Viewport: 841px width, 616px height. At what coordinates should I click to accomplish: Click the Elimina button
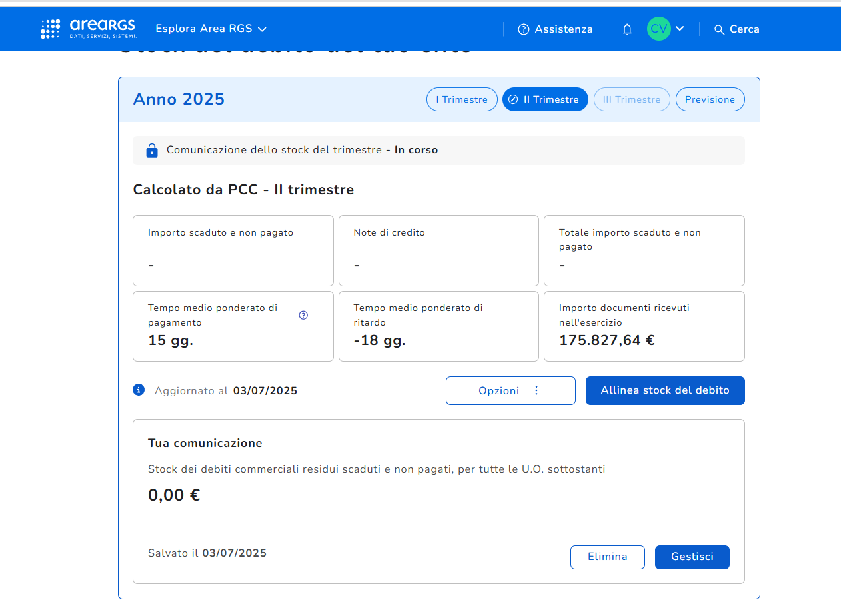coord(607,557)
